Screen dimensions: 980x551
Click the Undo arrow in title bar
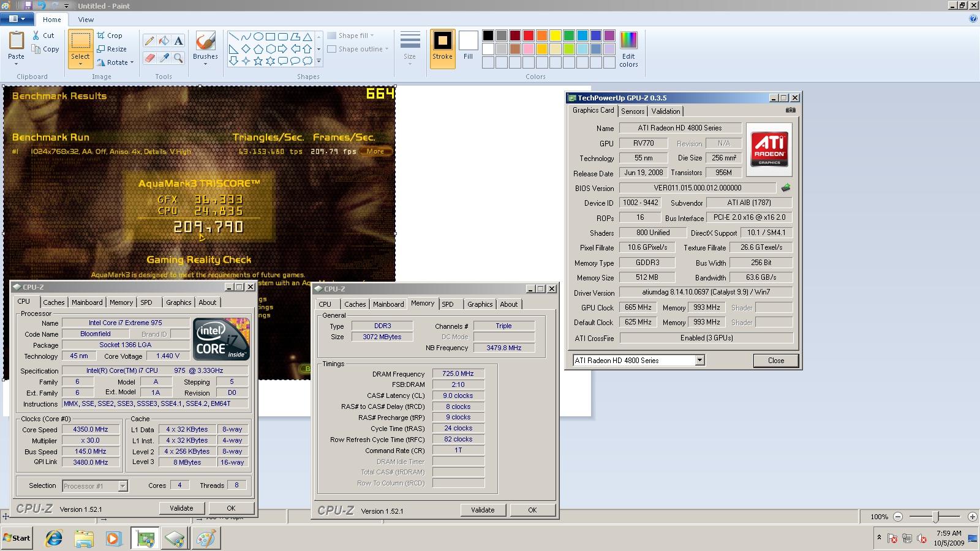coord(42,6)
